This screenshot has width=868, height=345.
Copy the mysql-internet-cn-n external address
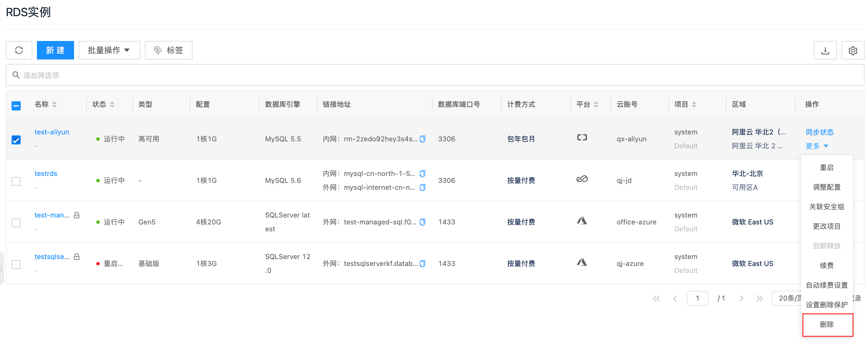(x=422, y=187)
